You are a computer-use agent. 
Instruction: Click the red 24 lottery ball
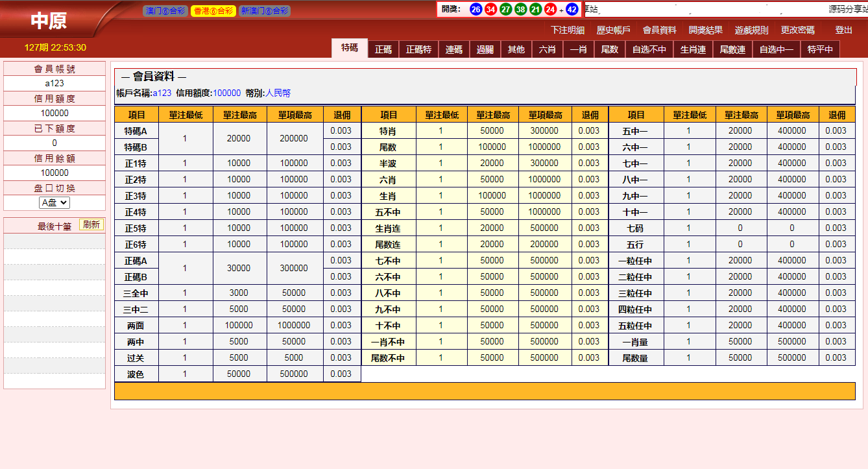(x=550, y=10)
